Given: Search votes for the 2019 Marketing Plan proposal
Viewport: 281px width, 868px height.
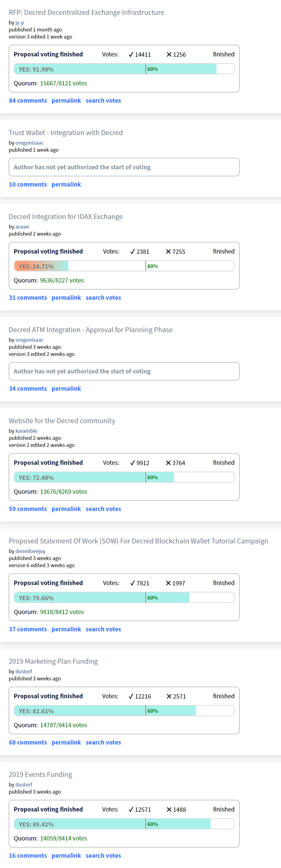Looking at the screenshot, I should pos(103,742).
